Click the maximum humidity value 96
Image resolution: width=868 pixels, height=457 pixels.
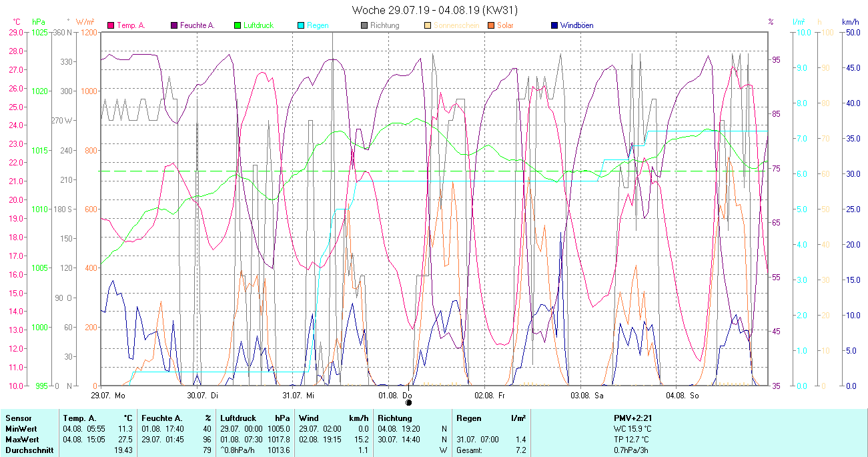tap(207, 440)
